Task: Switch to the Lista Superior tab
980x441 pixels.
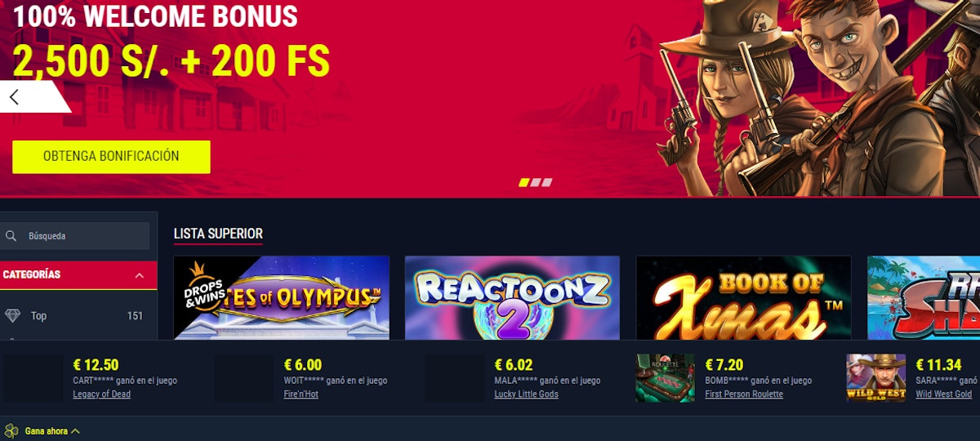Action: pyautogui.click(x=218, y=234)
